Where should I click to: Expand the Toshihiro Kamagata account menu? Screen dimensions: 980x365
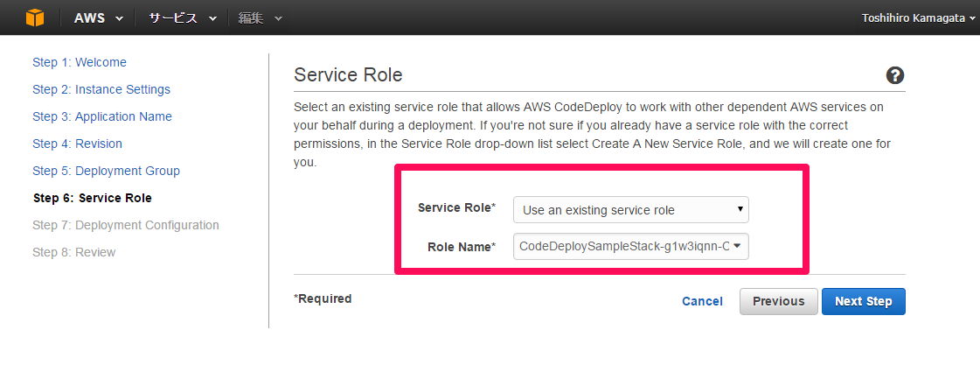click(918, 18)
